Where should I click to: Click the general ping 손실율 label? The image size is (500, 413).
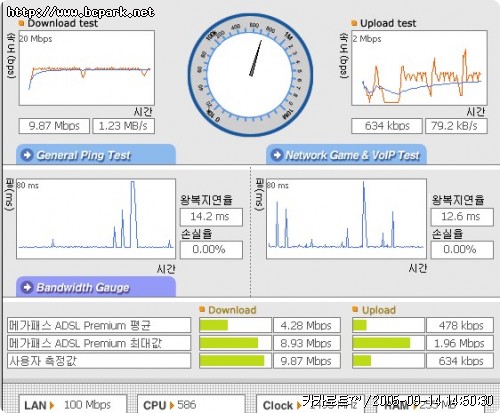tap(197, 234)
